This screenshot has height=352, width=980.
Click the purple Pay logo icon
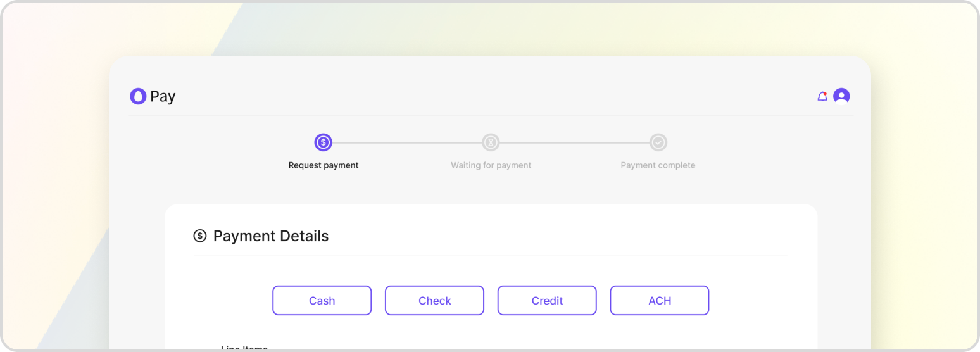(x=138, y=96)
